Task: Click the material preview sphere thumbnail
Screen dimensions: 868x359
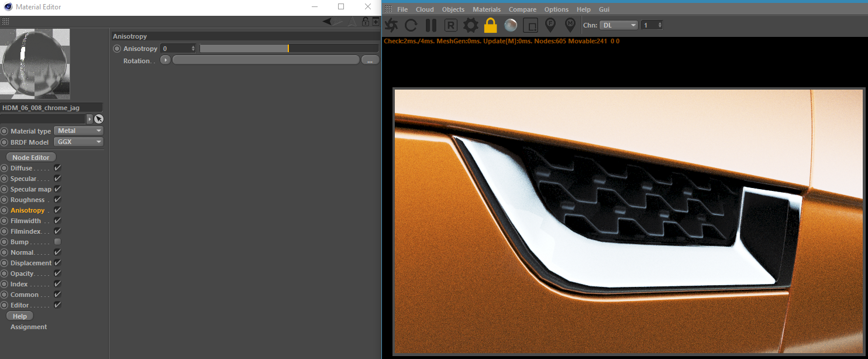Action: tap(35, 63)
